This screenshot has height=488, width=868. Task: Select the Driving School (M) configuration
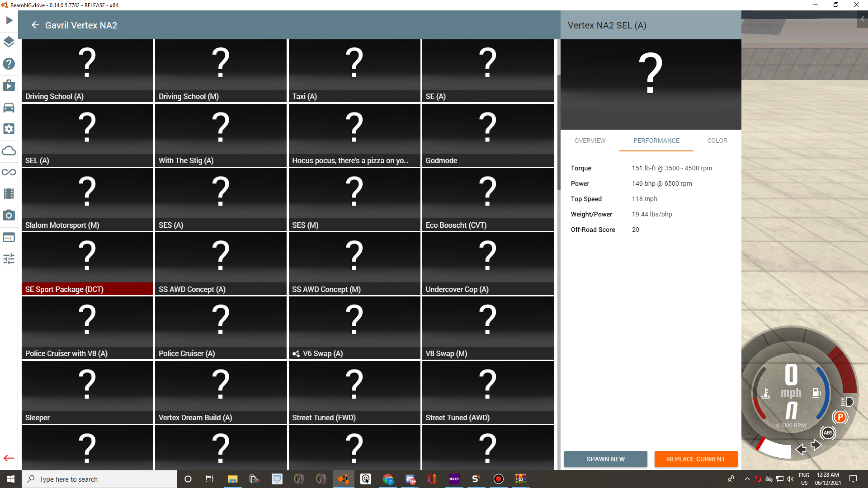coord(221,70)
